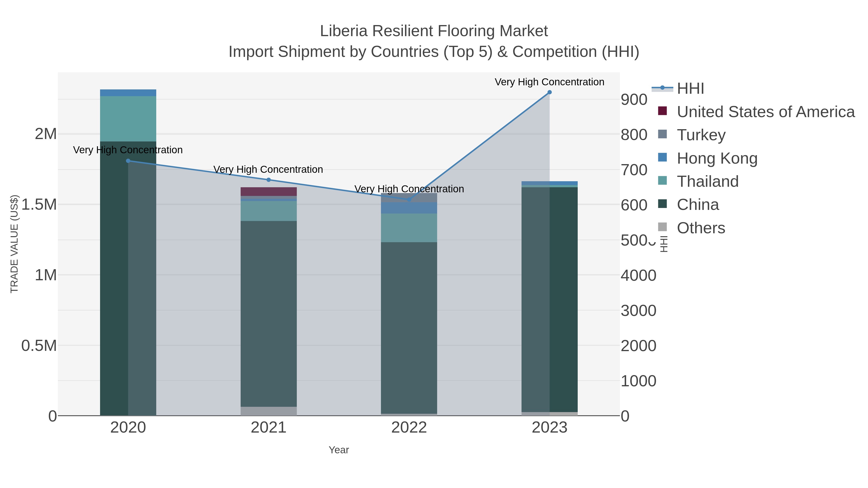Viewport: 868px width, 488px height.
Task: Click the 2M y-axis tick label
Action: click(x=46, y=134)
